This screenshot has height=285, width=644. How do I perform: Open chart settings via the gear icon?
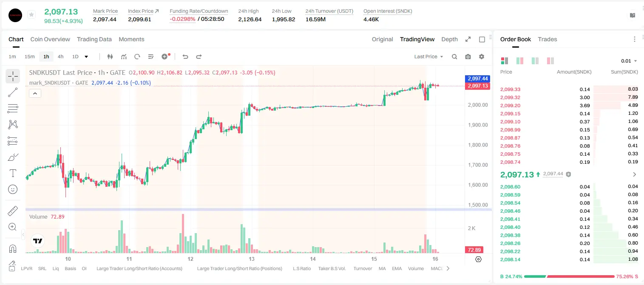[482, 57]
